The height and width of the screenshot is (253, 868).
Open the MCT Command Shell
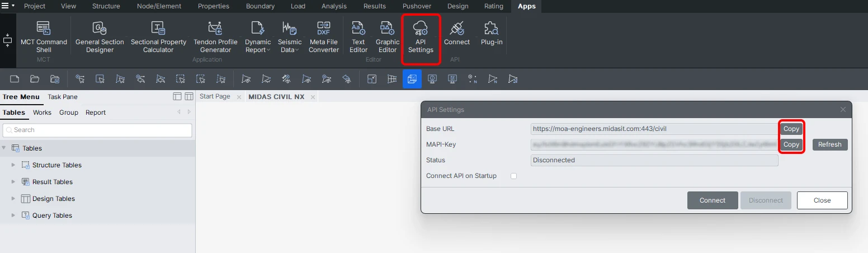pos(44,37)
